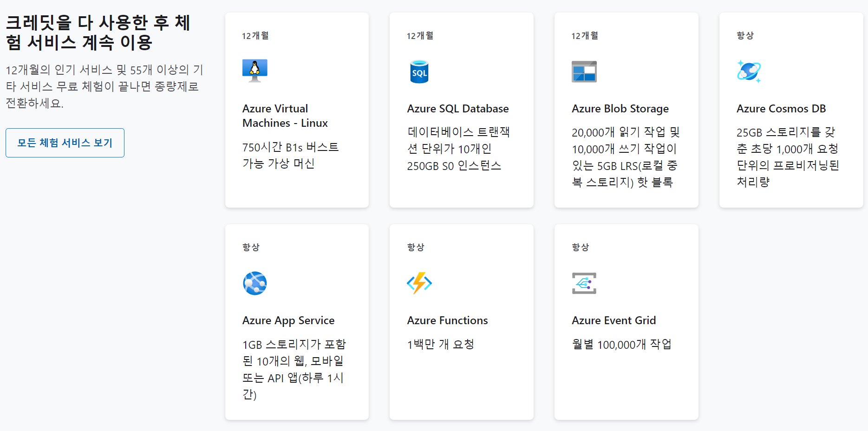Click the 12개월 label on the SQL Database card
This screenshot has width=868, height=431.
420,36
